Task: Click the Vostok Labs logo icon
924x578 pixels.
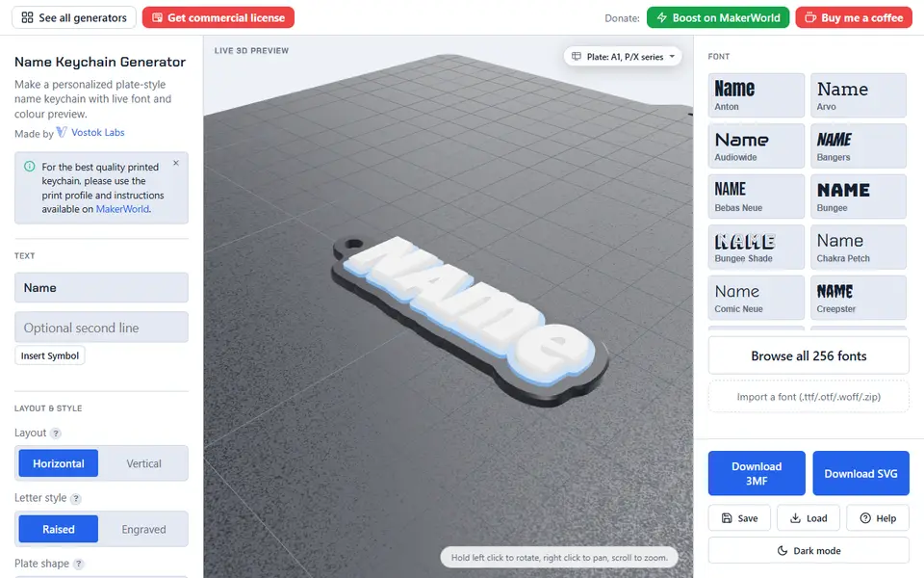Action: pyautogui.click(x=62, y=132)
